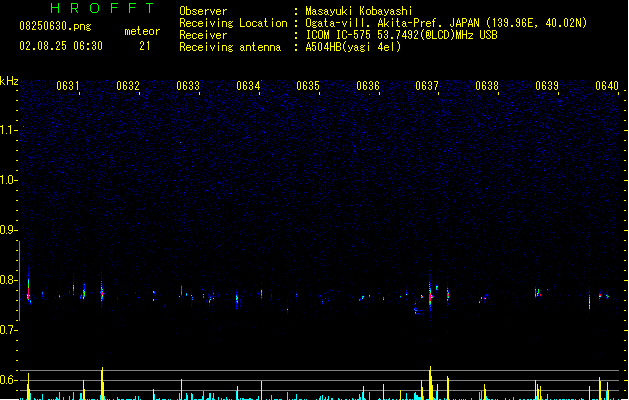This screenshot has width=629, height=400.
Task: Click the 0639 time marker
Action: click(547, 86)
